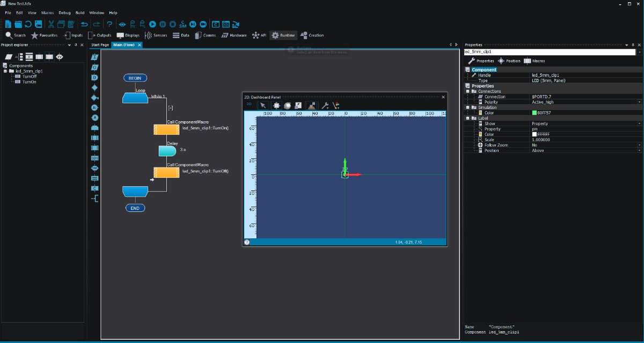
Task: Open the Creation component menu
Action: click(312, 35)
